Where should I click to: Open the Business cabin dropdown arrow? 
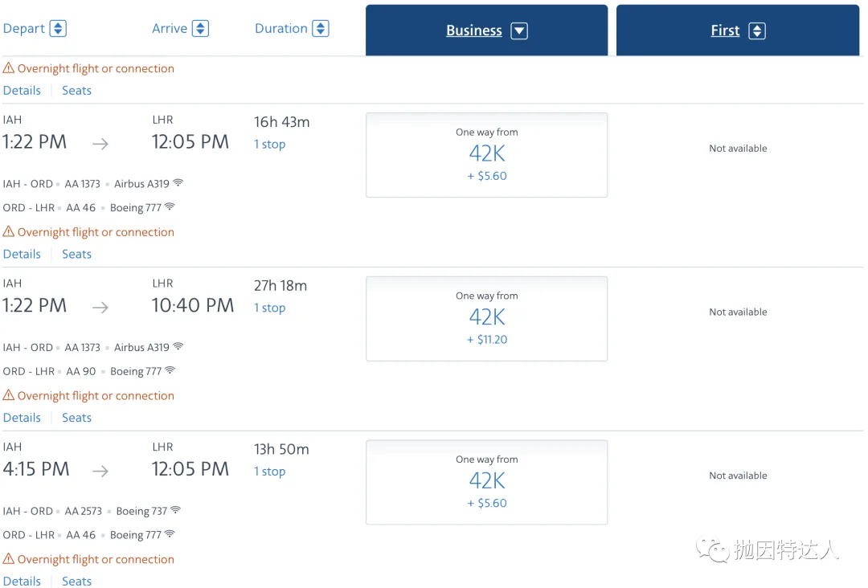click(519, 31)
